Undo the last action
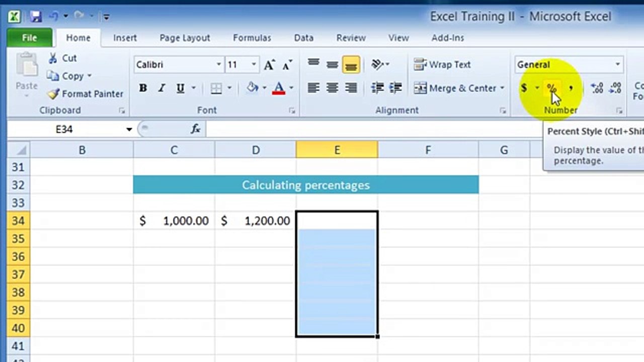 click(x=53, y=17)
